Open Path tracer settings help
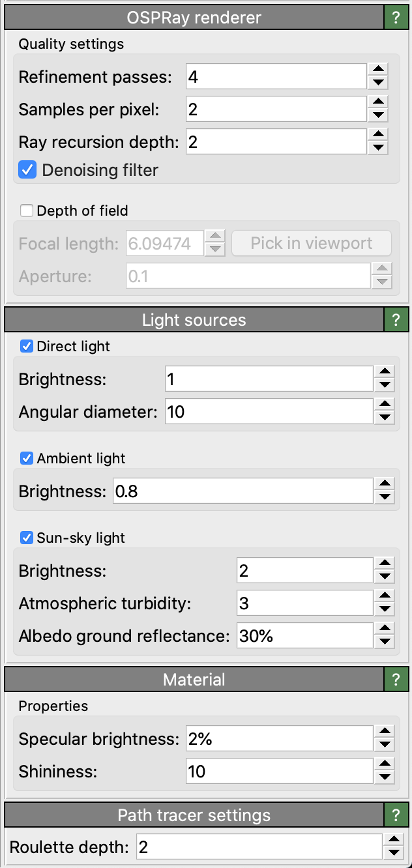Viewport: 412px width, 868px height. pyautogui.click(x=396, y=815)
